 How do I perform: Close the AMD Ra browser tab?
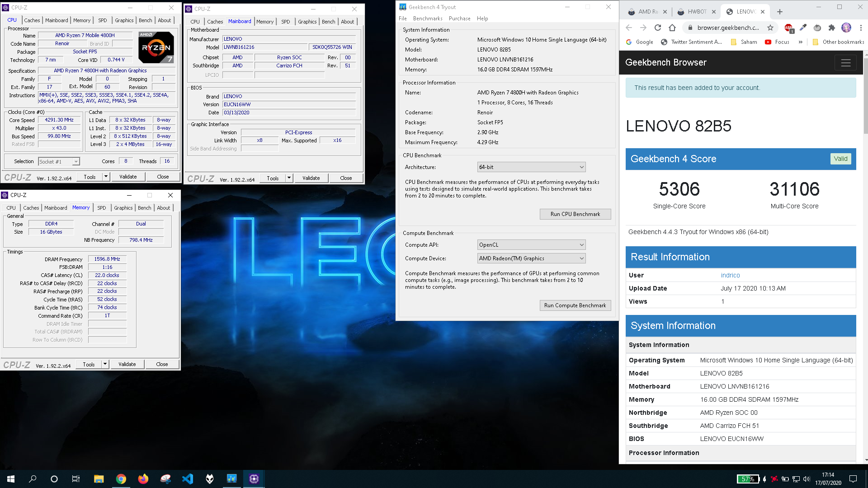click(x=665, y=12)
